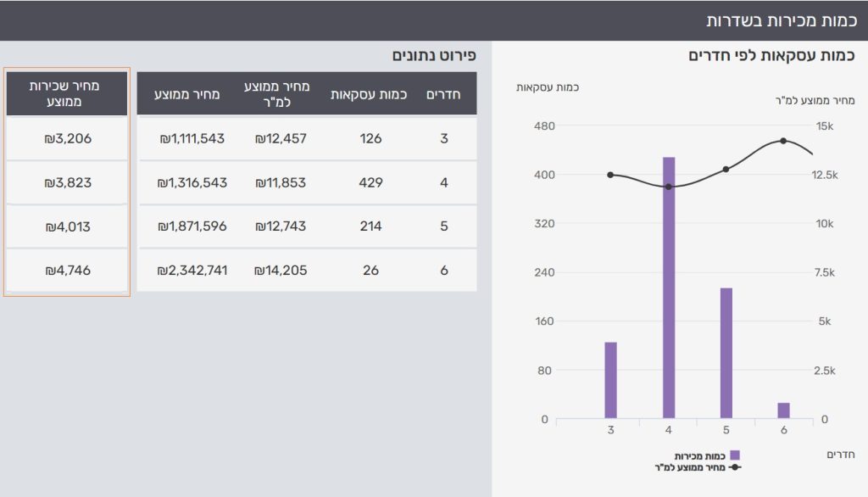
Task: Click the rental price cell ₪4,746
Action: pos(67,271)
